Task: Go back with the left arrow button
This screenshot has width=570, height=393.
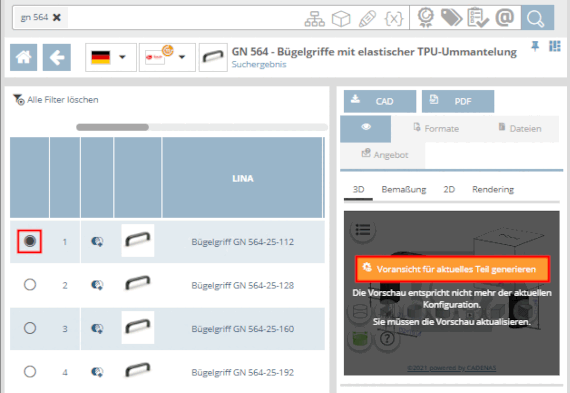Action: tap(57, 57)
